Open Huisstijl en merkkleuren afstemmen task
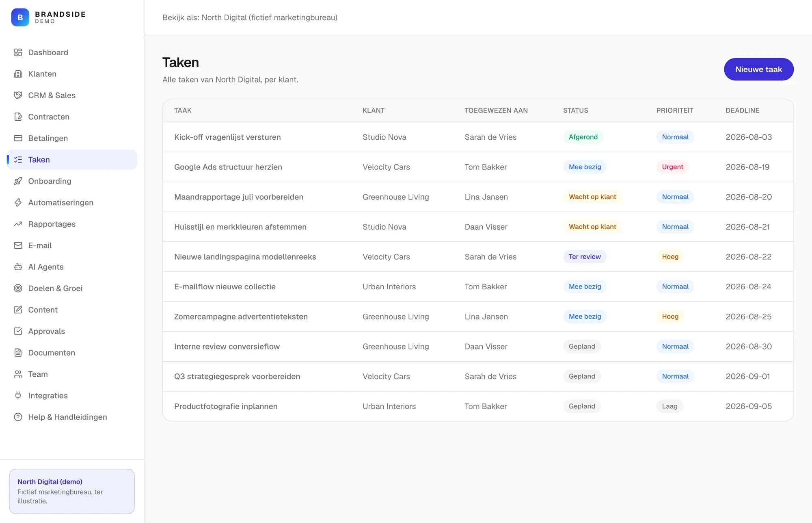 tap(240, 227)
